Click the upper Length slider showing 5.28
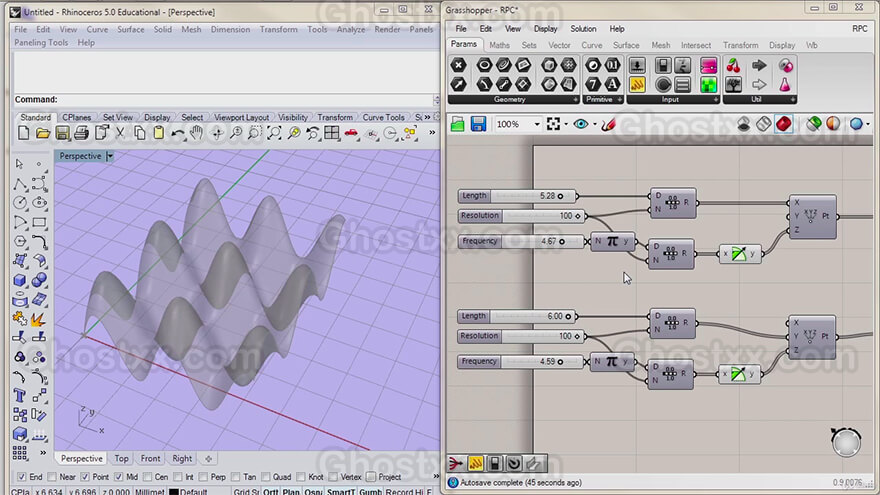This screenshot has height=495, width=880. [517, 196]
